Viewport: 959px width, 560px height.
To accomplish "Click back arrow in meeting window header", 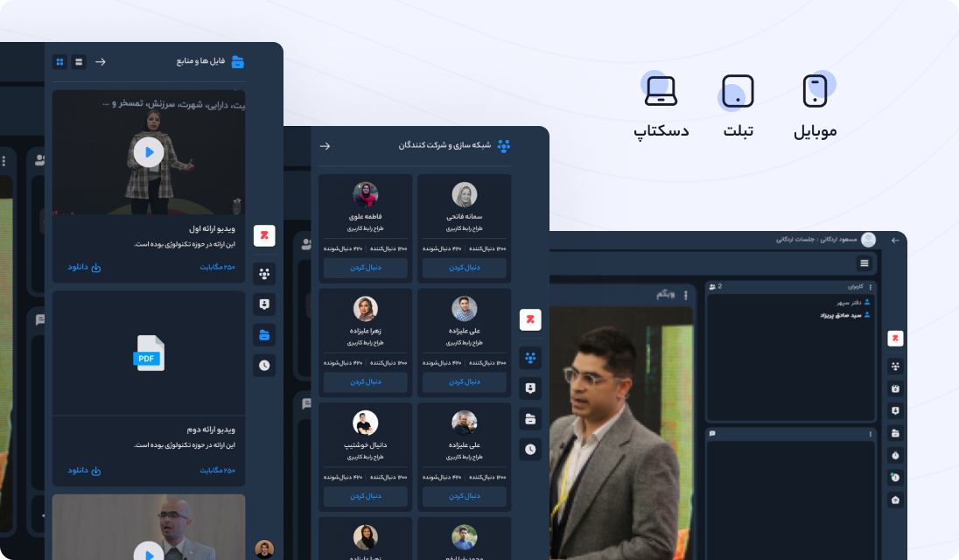I will point(895,241).
